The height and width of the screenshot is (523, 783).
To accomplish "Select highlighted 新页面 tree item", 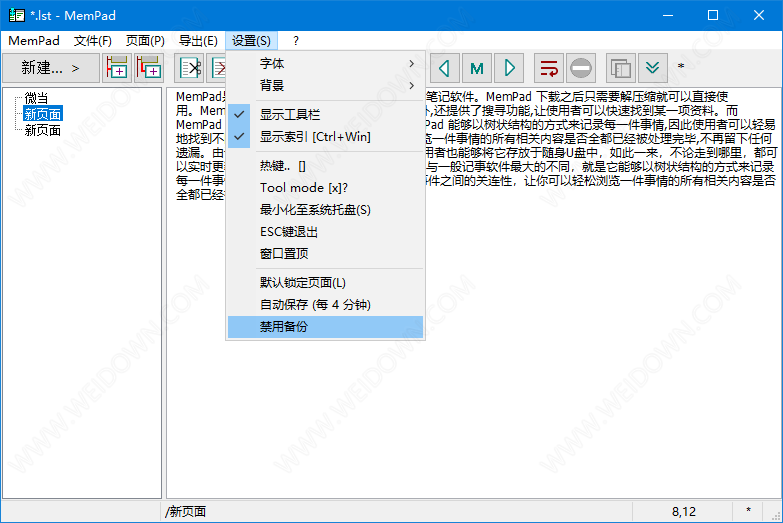I will tap(43, 114).
